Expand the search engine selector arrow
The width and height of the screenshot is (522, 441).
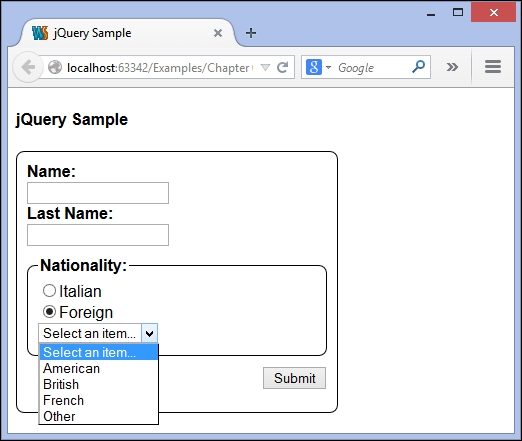click(328, 67)
